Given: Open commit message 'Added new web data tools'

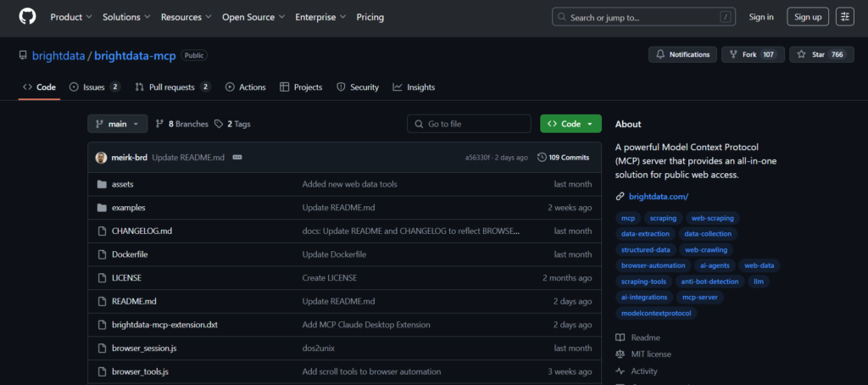Looking at the screenshot, I should tap(349, 184).
